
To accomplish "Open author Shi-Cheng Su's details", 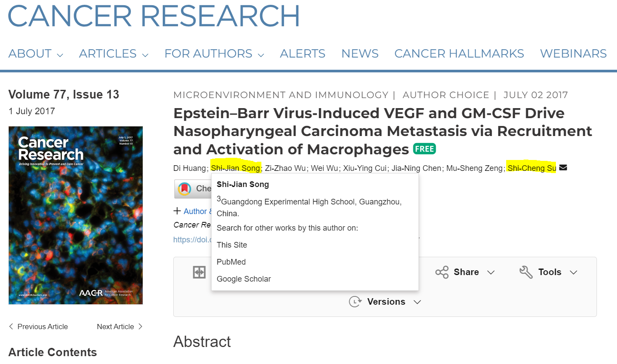I will pos(531,168).
